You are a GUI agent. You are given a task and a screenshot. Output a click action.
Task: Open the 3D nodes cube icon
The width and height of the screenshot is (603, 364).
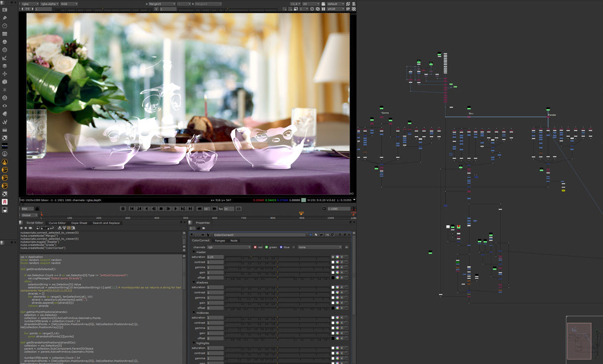(x=5, y=82)
